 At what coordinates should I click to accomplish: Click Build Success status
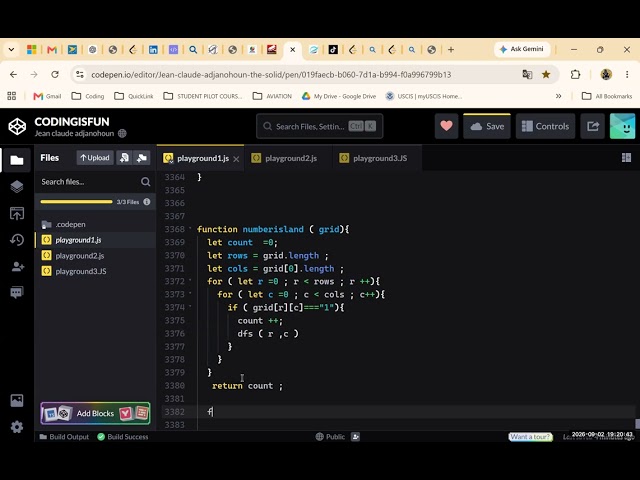[x=123, y=437]
